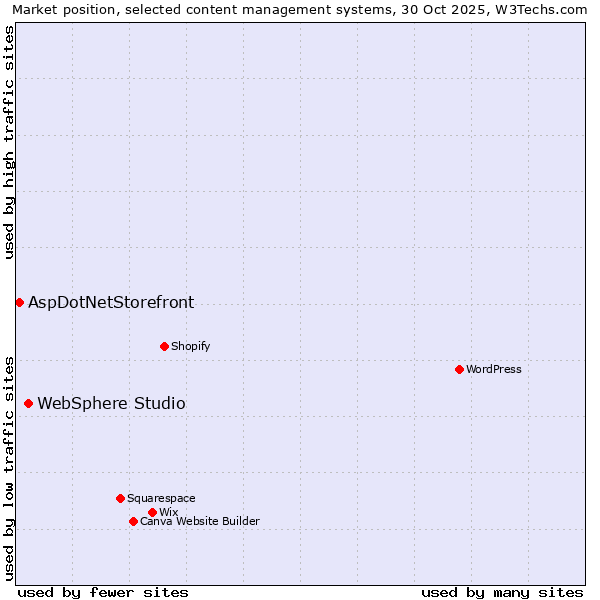Select the Shopify data point marker
600x600 pixels.
164,346
